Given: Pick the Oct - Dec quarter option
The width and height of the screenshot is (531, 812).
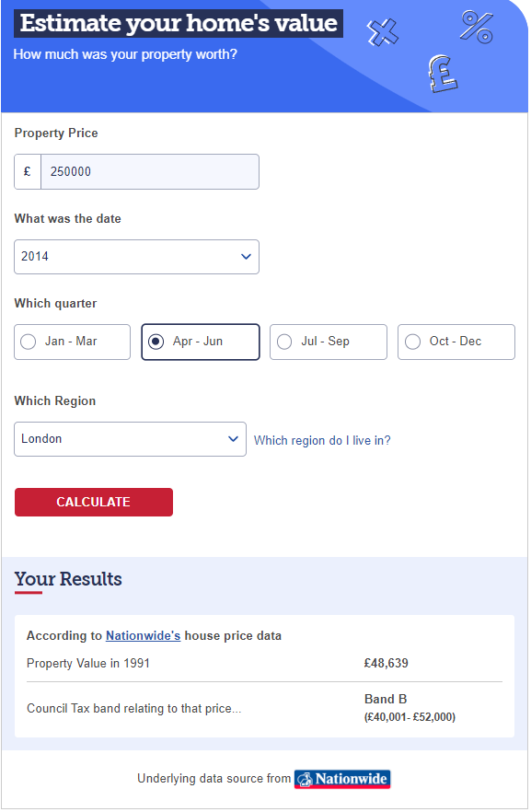Looking at the screenshot, I should 456,342.
